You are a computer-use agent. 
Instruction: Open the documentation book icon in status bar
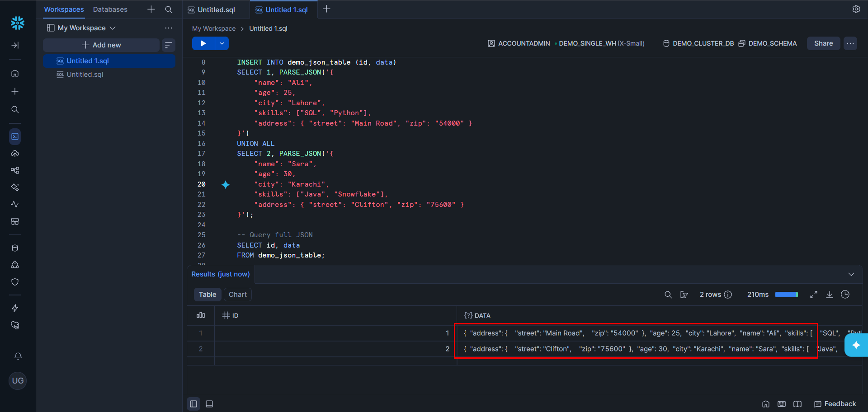[x=797, y=404]
